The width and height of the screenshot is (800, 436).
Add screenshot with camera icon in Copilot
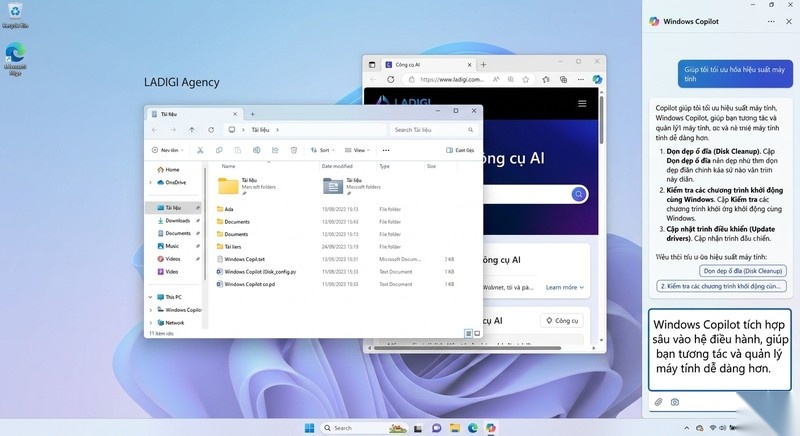(675, 402)
